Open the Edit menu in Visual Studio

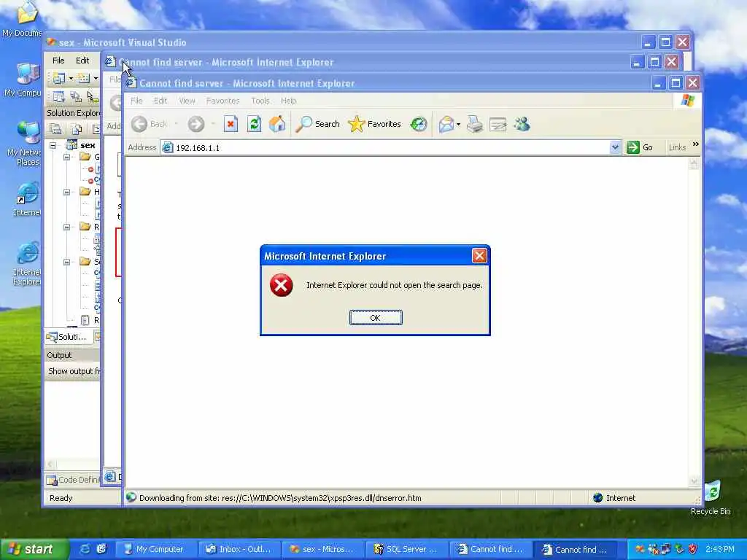click(82, 61)
